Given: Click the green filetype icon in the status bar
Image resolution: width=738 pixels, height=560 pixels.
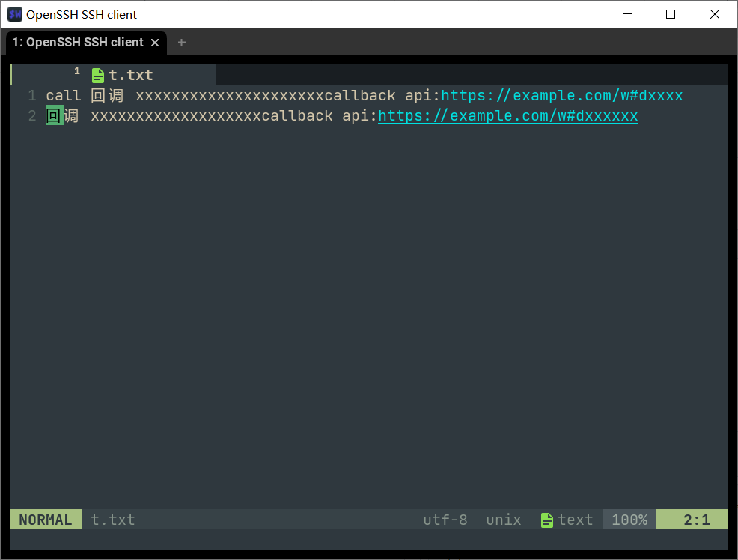Looking at the screenshot, I should point(547,520).
